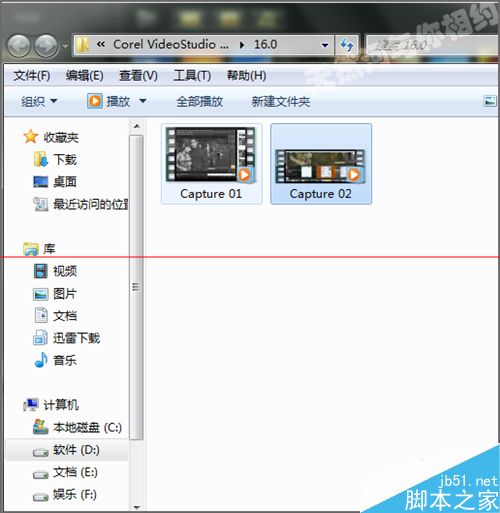Expand the arrow before 16.0 in path
Viewport: 500px width, 513px height.
(242, 45)
